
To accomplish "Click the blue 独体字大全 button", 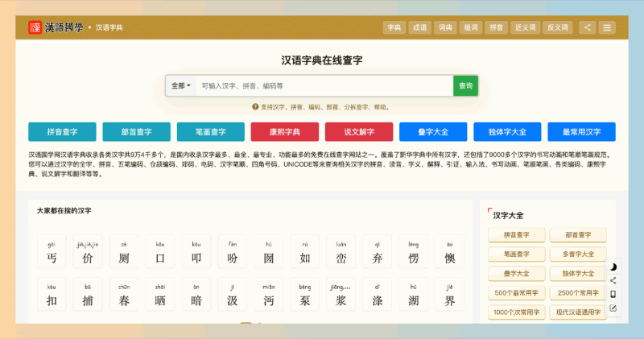I will [507, 132].
